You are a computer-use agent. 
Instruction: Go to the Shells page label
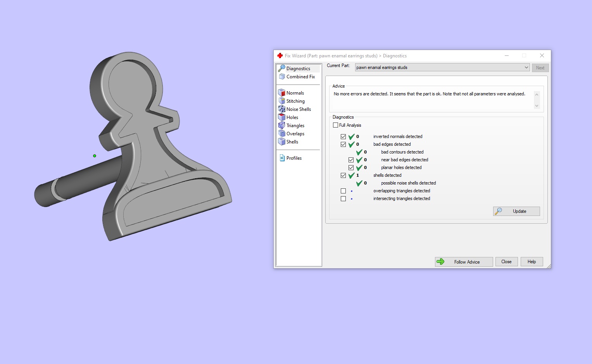292,142
